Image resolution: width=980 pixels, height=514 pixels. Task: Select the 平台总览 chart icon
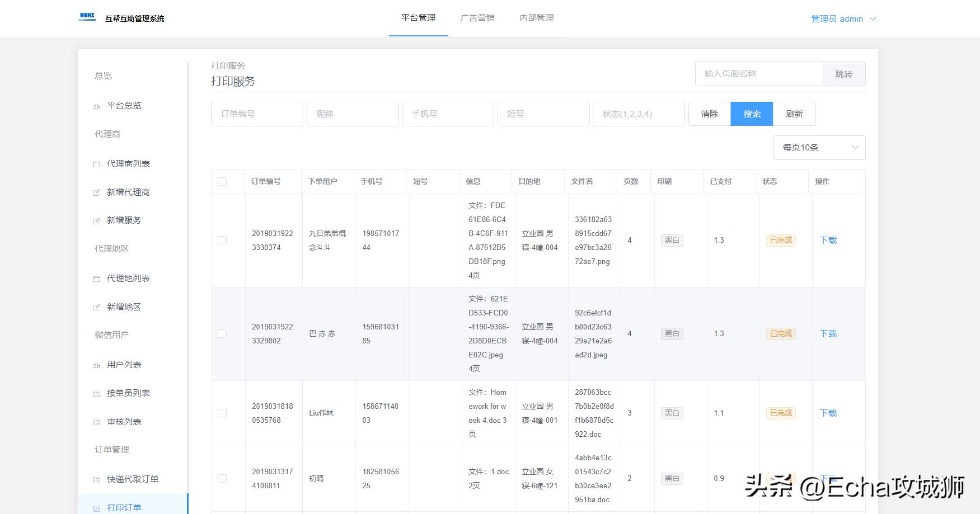(x=97, y=106)
